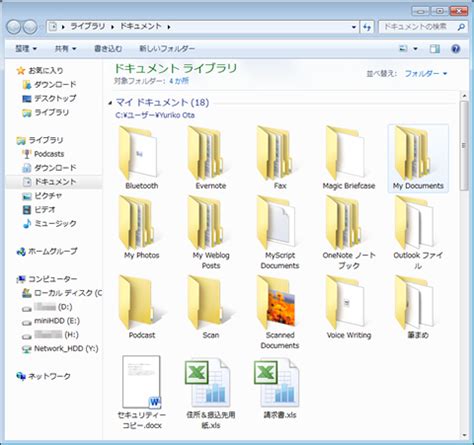Image resolution: width=474 pixels, height=445 pixels.
Task: Click ドキュメント in the address bar
Action: (x=141, y=26)
